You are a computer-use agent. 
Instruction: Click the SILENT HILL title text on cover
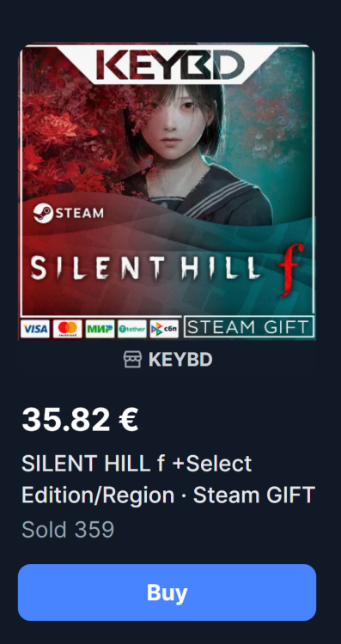point(145,267)
